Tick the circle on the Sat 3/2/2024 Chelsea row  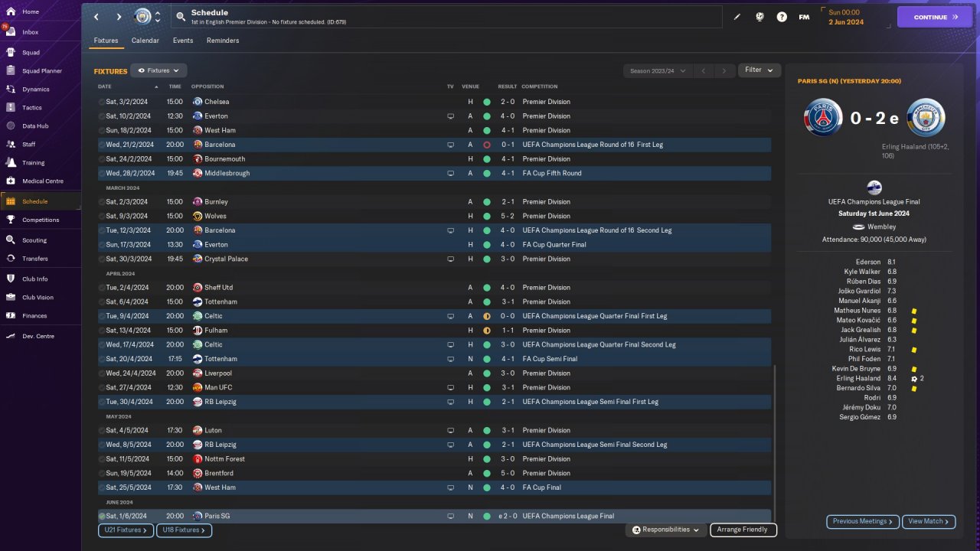(x=102, y=102)
